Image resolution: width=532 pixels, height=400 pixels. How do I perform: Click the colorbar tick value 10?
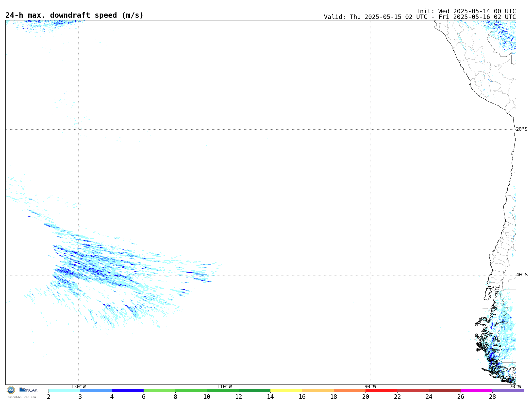pyautogui.click(x=207, y=397)
